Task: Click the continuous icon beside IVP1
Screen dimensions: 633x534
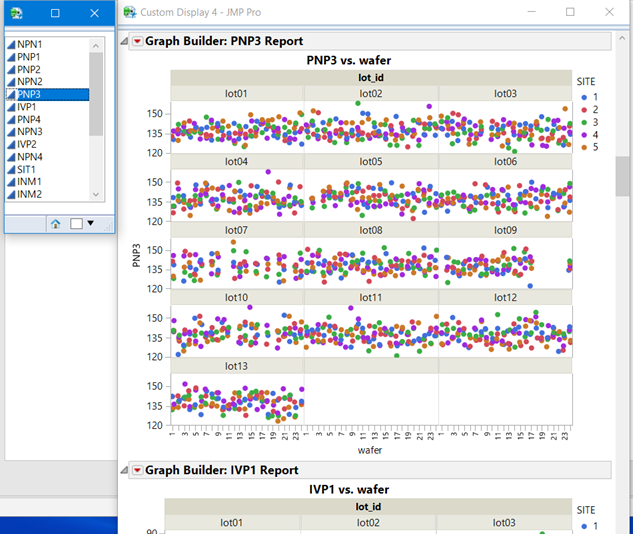Action: point(11,107)
